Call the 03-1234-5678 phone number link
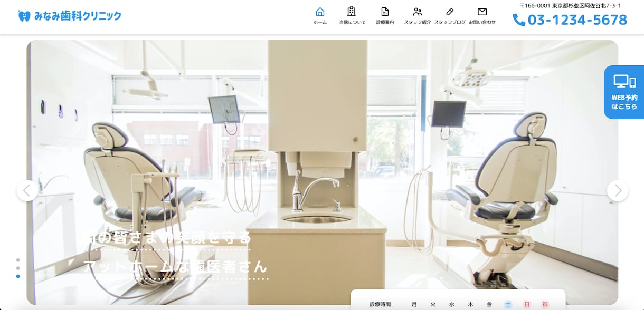Image resolution: width=644 pixels, height=310 pixels. click(x=577, y=20)
